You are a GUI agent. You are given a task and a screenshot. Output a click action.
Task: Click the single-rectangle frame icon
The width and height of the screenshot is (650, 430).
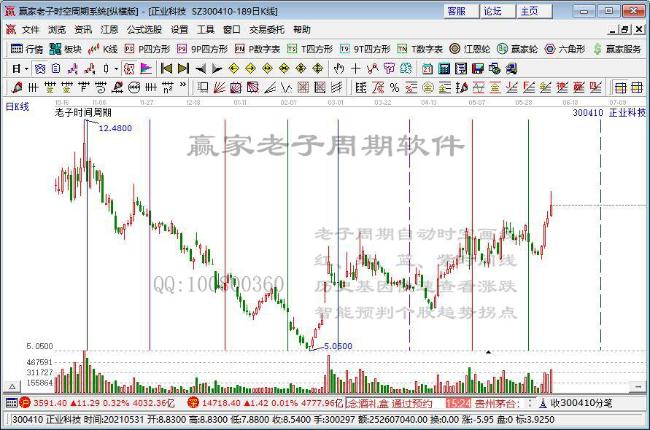(x=203, y=87)
